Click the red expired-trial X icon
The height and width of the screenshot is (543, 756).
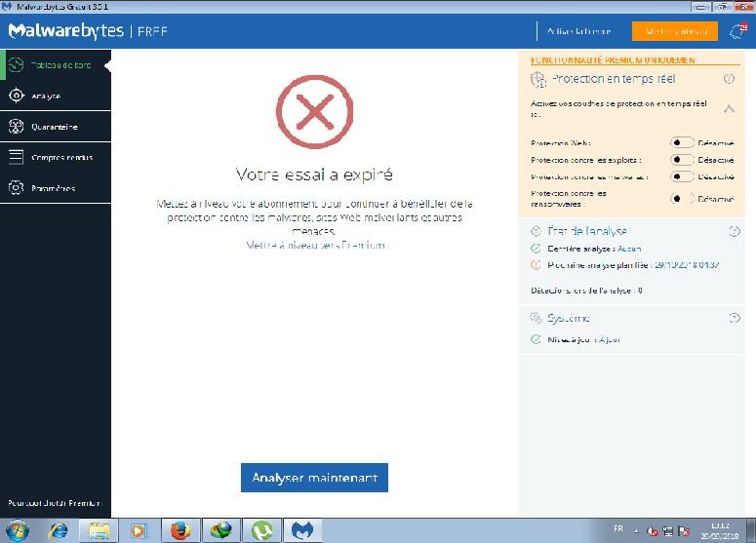click(x=314, y=112)
